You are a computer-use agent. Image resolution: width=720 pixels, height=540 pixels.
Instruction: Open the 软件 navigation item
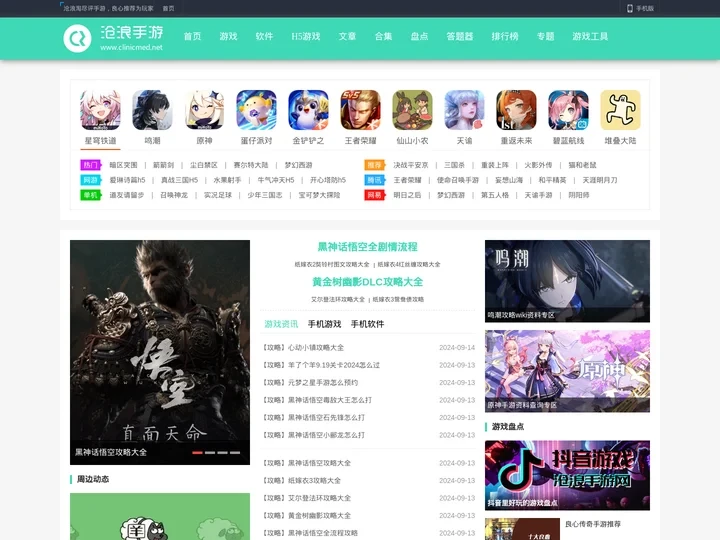264,36
